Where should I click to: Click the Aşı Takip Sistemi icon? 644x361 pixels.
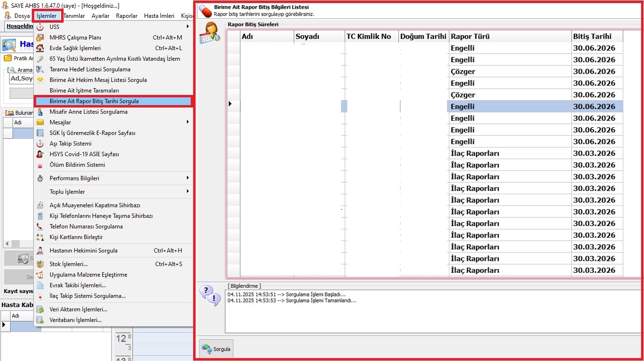coord(40,144)
